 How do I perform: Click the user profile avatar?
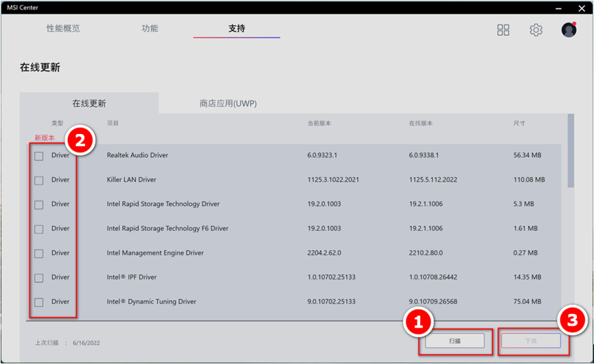[x=569, y=30]
